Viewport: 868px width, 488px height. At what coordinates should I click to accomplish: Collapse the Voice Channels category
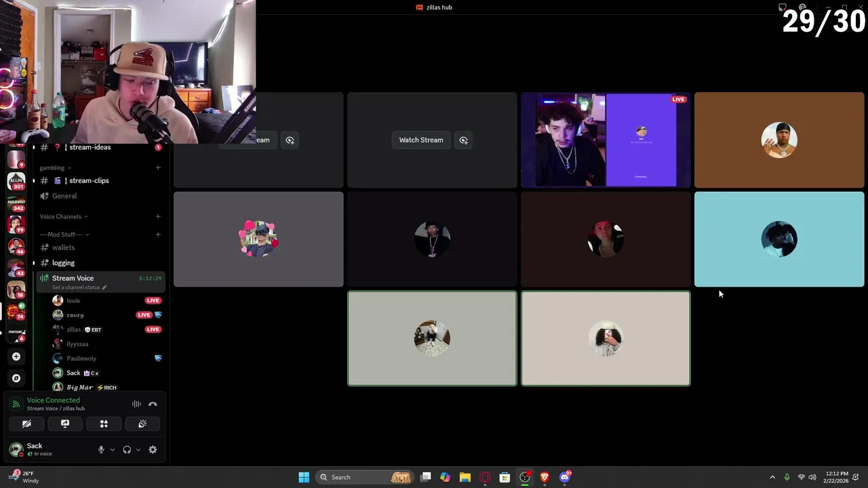click(63, 217)
